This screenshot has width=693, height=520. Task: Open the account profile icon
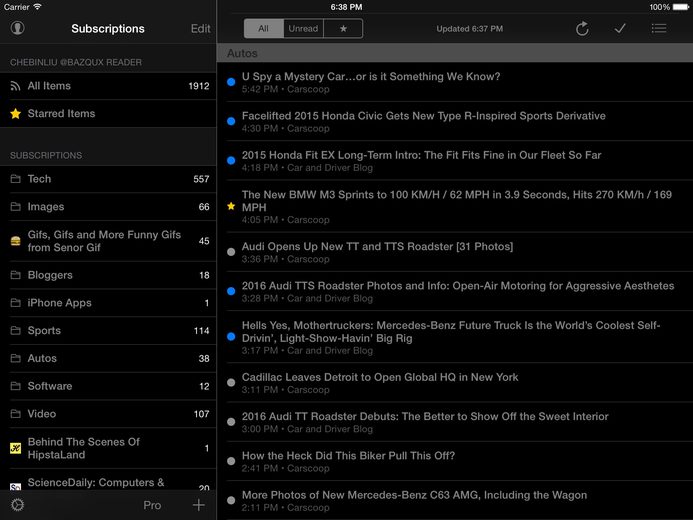tap(17, 28)
